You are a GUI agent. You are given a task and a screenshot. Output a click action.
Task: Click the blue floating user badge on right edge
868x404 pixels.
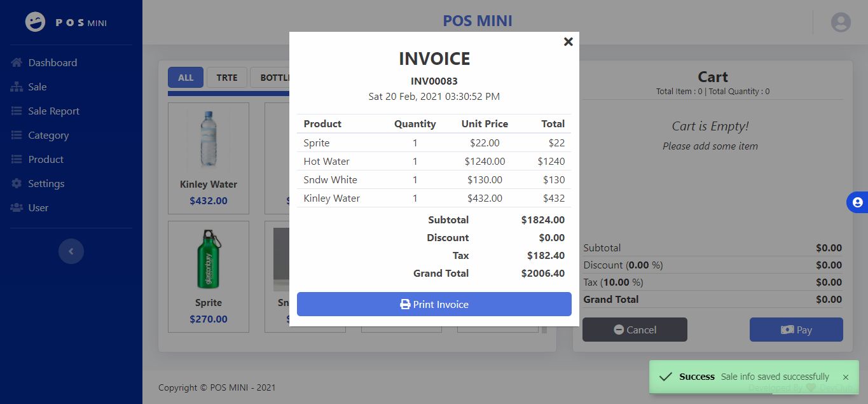pyautogui.click(x=857, y=202)
